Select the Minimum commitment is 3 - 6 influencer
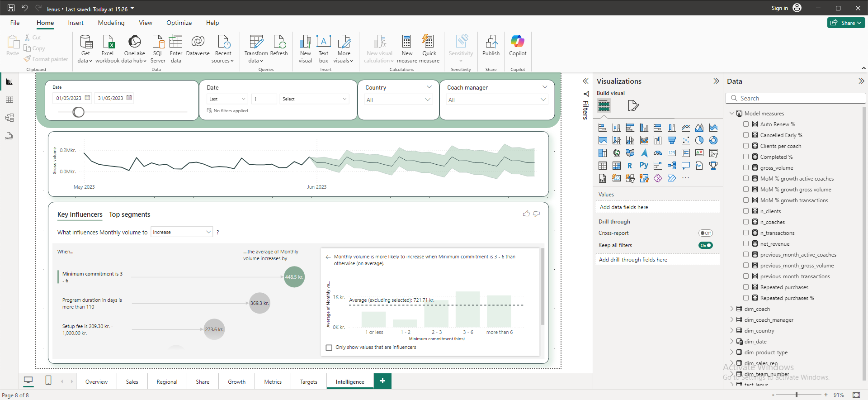 point(92,277)
